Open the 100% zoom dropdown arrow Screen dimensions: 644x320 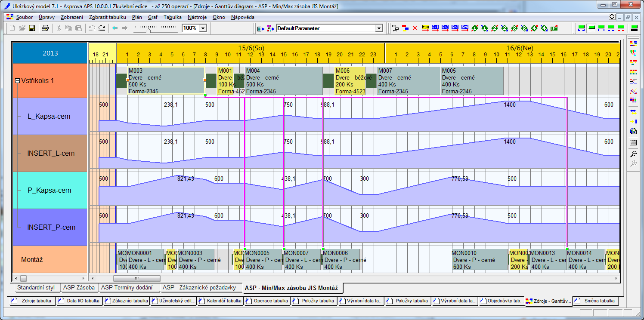tap(203, 28)
